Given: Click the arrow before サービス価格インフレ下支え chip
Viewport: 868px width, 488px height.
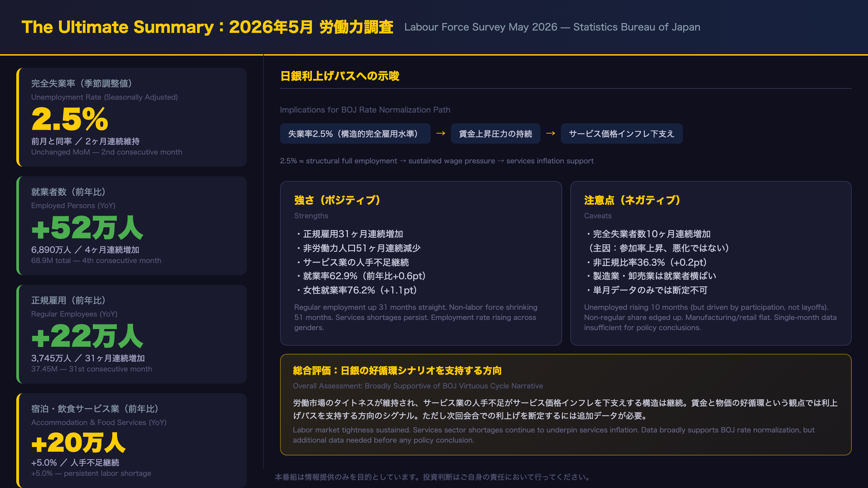Looking at the screenshot, I should pos(550,134).
